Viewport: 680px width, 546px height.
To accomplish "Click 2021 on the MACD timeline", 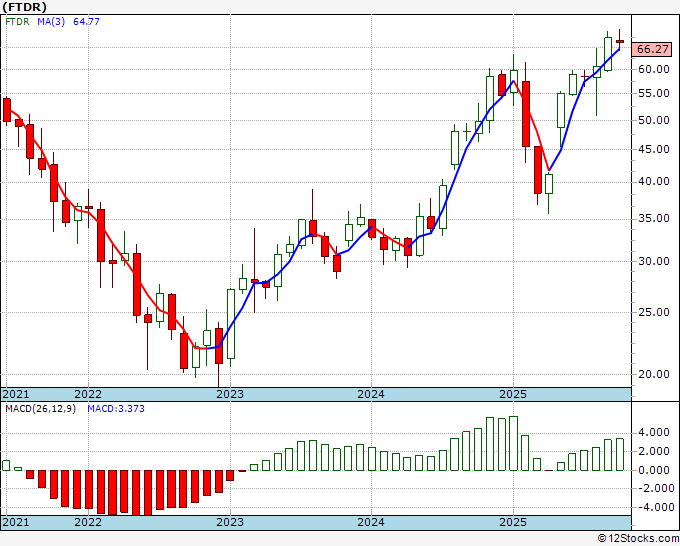I will tap(16, 522).
